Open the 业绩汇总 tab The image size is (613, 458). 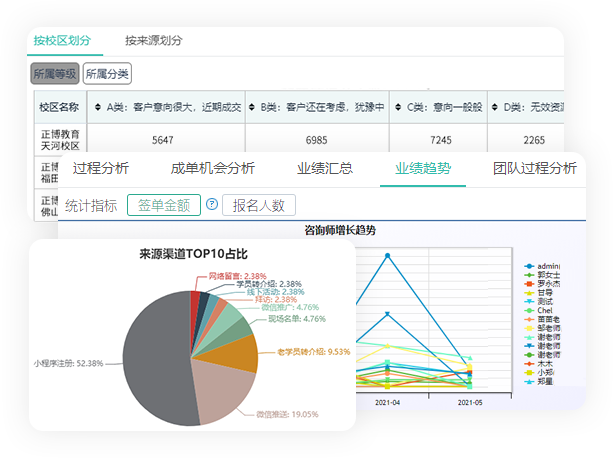point(325,167)
